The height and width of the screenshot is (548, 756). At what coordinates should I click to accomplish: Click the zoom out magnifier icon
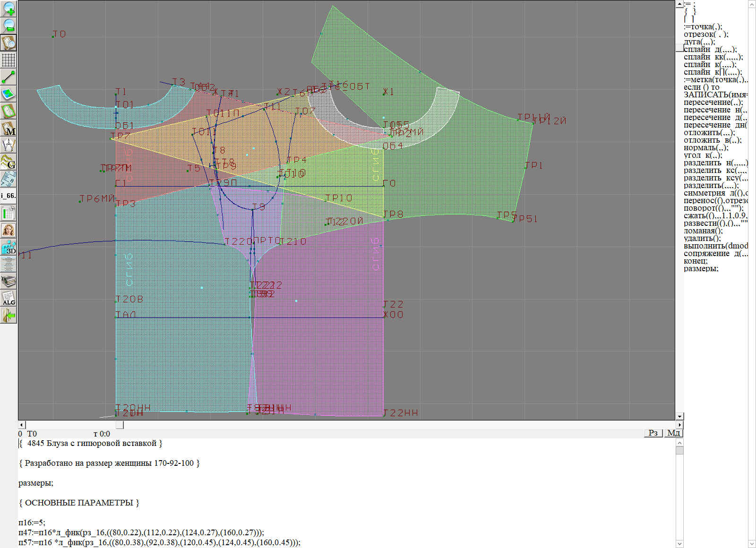9,26
